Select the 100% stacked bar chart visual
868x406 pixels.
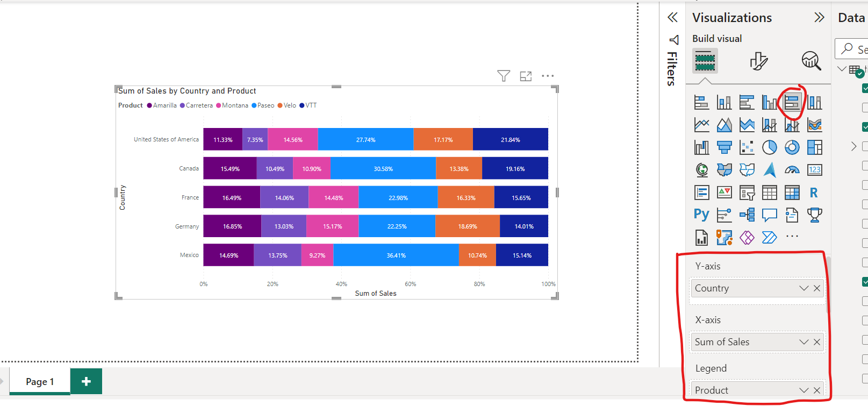[792, 102]
